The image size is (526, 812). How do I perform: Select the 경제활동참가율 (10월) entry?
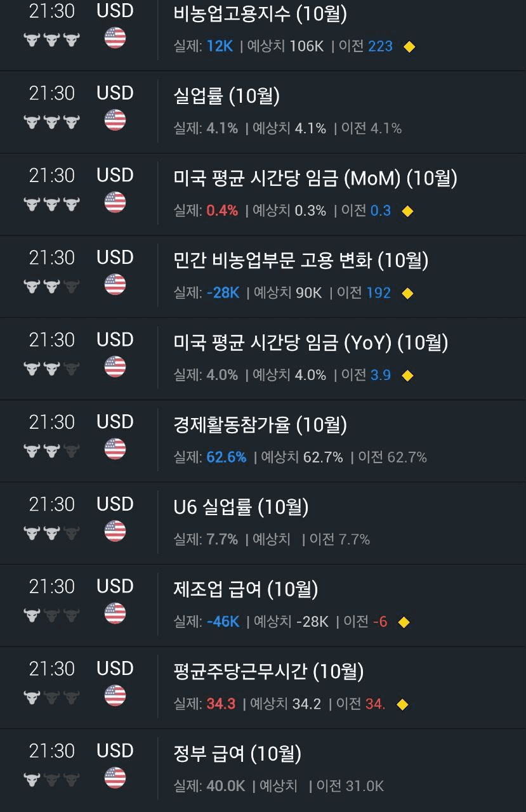click(263, 441)
